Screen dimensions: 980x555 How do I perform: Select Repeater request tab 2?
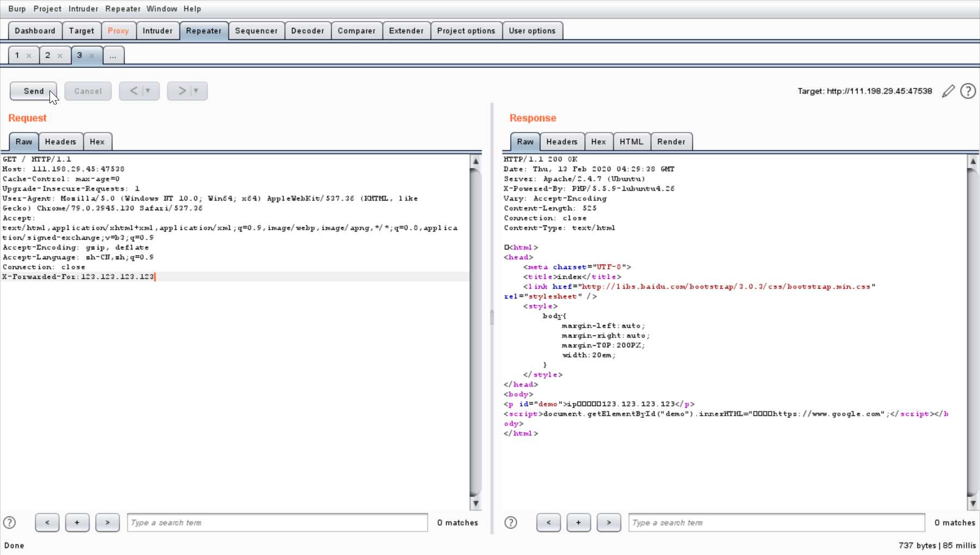point(48,55)
